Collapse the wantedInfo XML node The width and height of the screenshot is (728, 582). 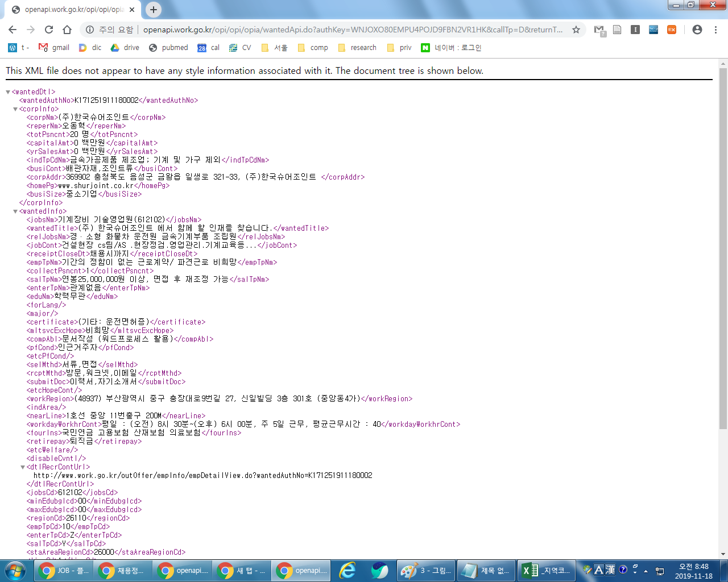pyautogui.click(x=15, y=211)
